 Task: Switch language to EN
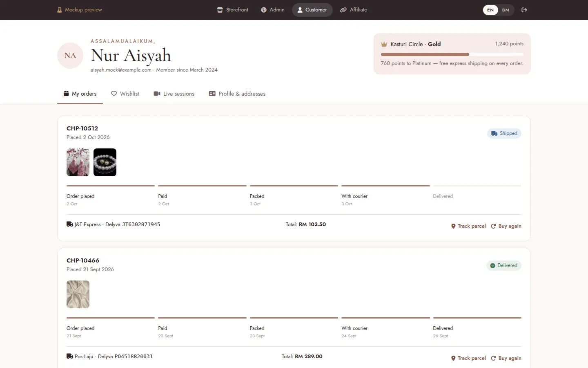point(490,10)
